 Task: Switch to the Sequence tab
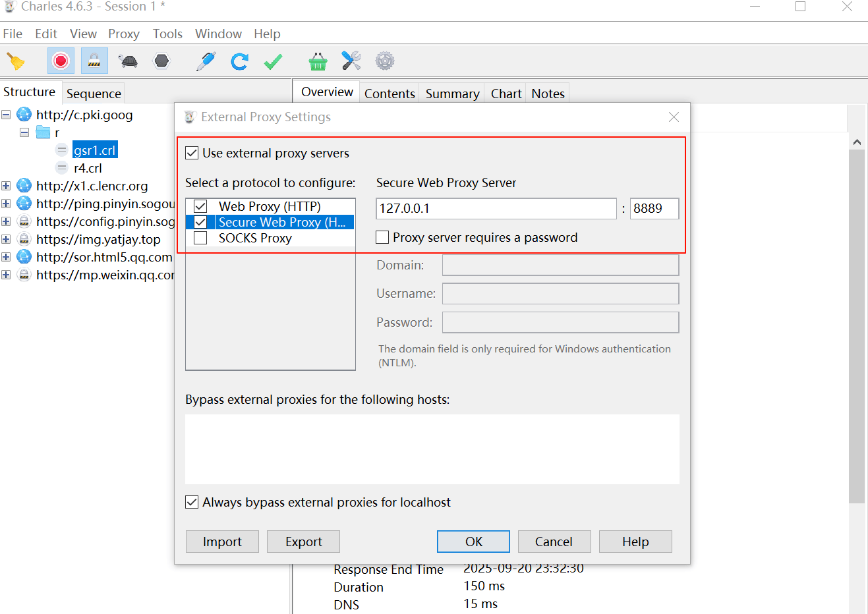point(94,94)
